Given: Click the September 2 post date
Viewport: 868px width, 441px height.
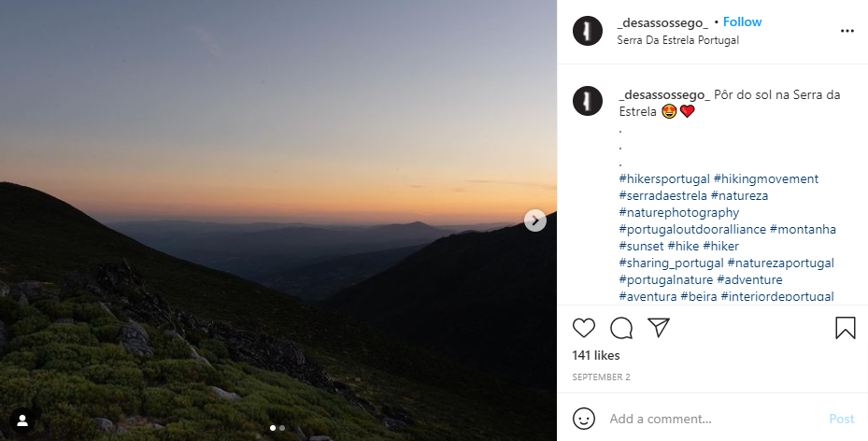Looking at the screenshot, I should (599, 377).
